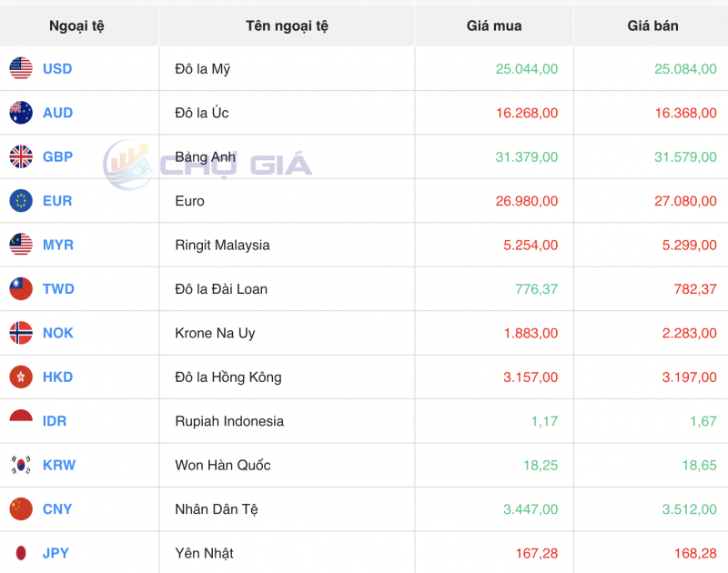Select the Australian flag icon next to AUD
The height and width of the screenshot is (573, 728).
[20, 113]
